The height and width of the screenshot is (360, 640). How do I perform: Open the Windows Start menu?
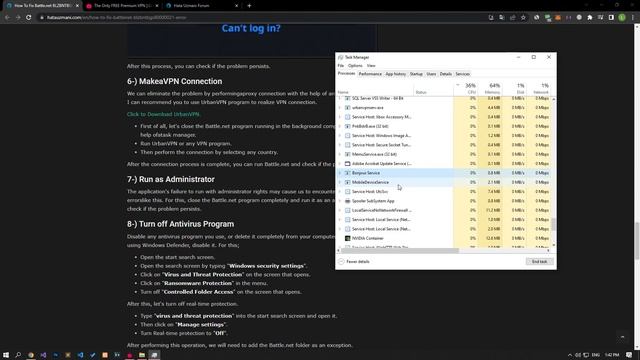coord(6,355)
